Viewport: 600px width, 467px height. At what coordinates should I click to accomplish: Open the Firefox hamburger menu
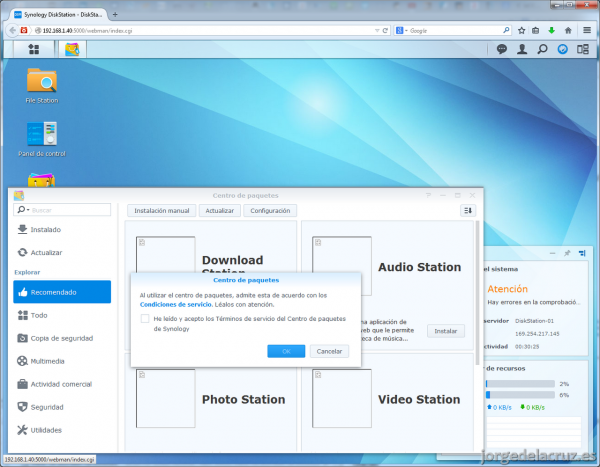587,30
